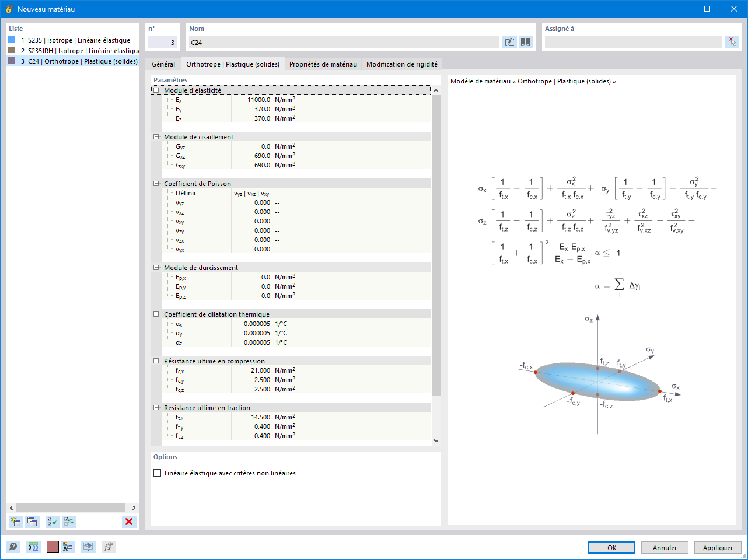Click the Annuler button
This screenshot has width=748, height=560.
(665, 547)
